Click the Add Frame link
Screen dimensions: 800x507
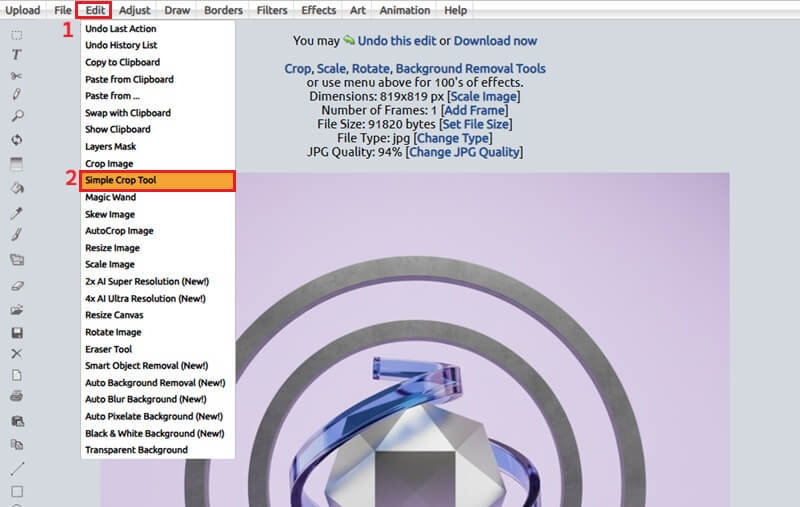pos(473,110)
